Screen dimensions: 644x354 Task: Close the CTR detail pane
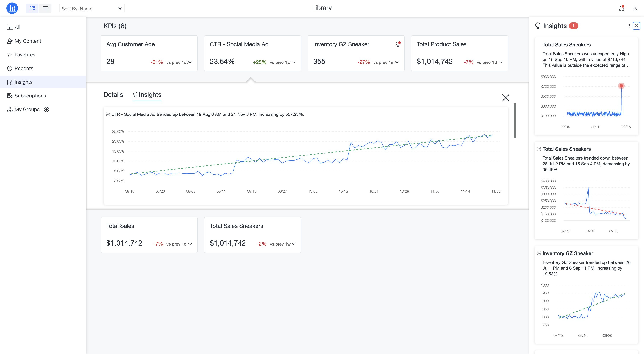505,98
